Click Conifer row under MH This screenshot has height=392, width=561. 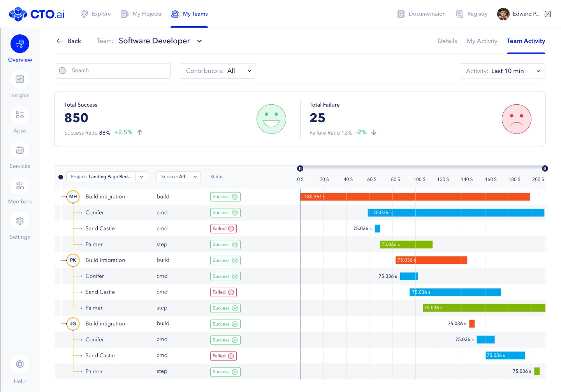(x=300, y=213)
